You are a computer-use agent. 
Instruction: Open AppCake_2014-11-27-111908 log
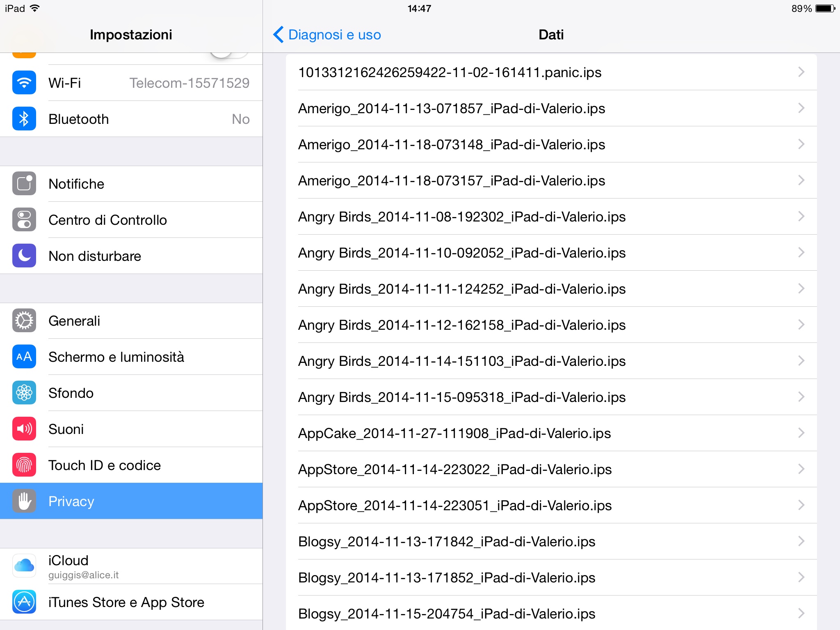click(x=551, y=433)
